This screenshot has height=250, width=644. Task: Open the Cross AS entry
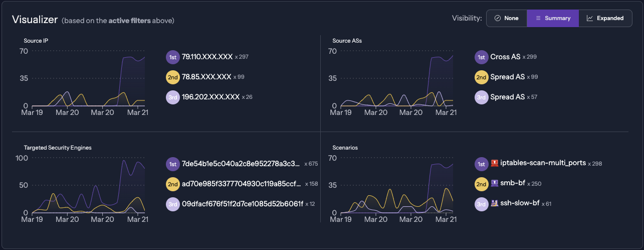505,57
